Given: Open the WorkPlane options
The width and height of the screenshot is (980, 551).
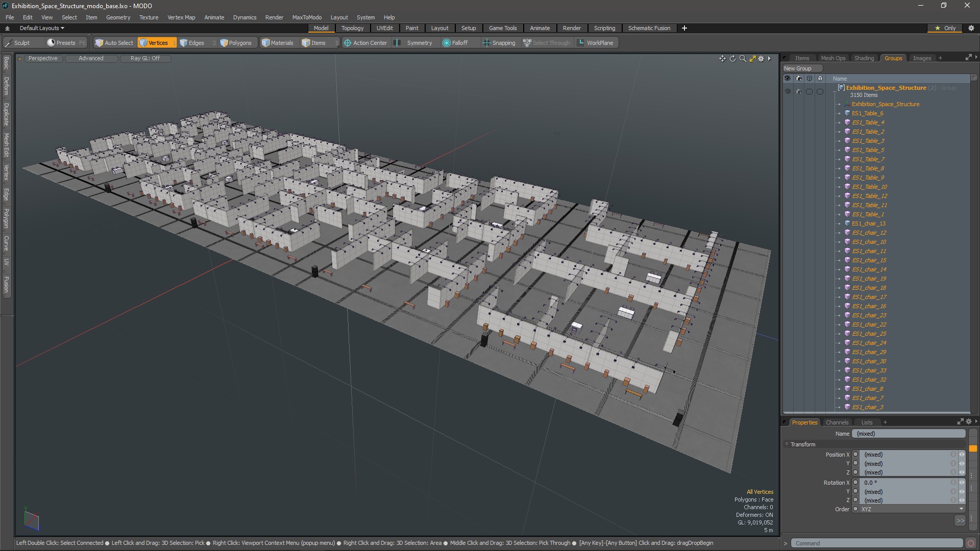Looking at the screenshot, I should [x=596, y=43].
